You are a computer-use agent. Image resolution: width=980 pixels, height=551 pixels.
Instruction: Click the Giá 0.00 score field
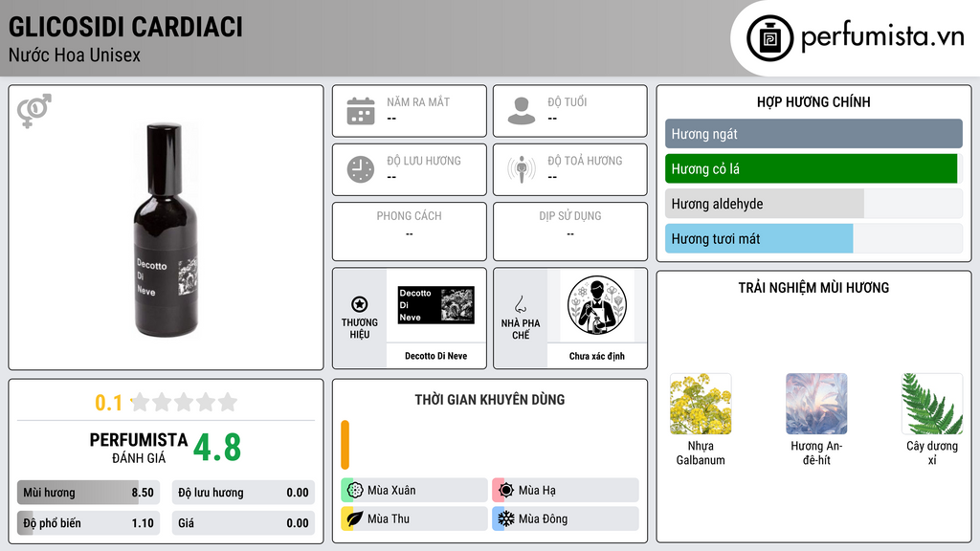pos(243,523)
